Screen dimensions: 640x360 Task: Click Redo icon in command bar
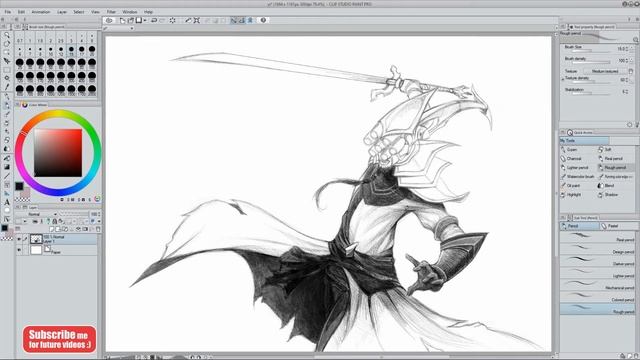[x=162, y=20]
